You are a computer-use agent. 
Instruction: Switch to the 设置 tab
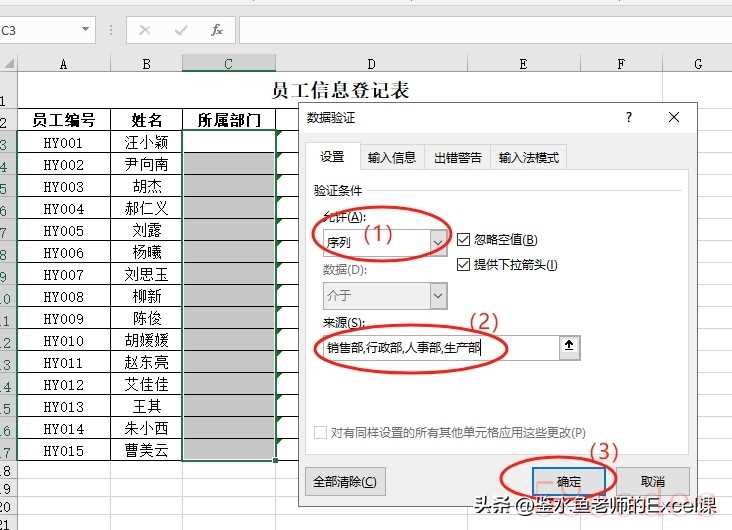click(x=332, y=157)
